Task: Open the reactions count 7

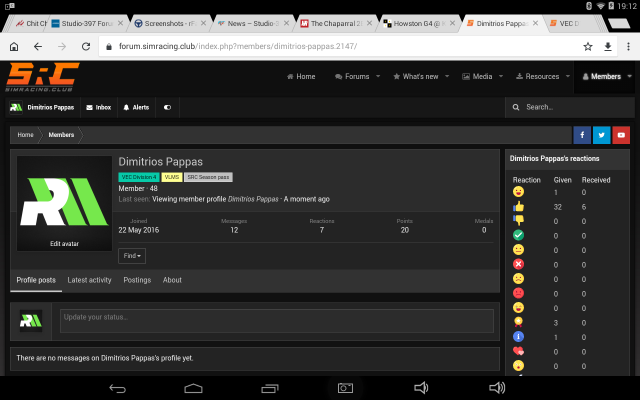Action: click(x=322, y=230)
